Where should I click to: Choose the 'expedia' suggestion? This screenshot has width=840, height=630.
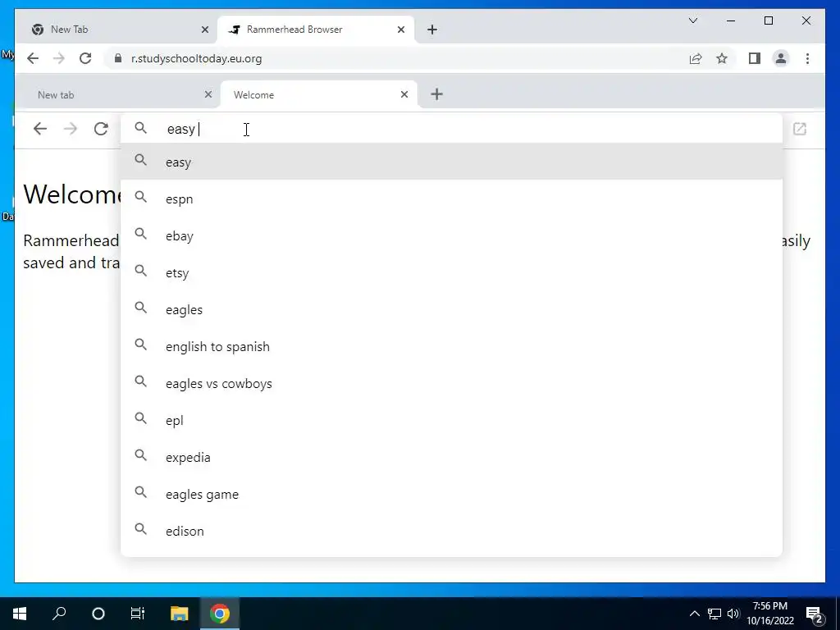coord(451,458)
